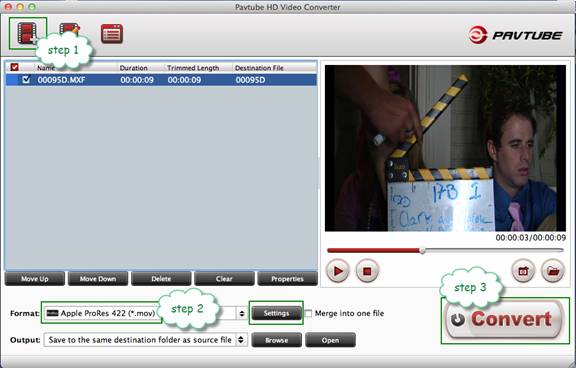Play the preview video
Viewport: 576px width, 368px height.
338,271
